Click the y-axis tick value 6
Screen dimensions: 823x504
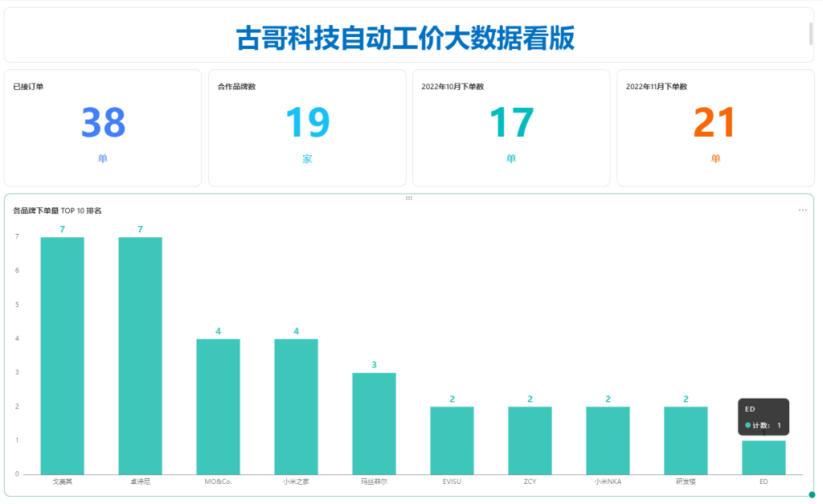click(18, 270)
